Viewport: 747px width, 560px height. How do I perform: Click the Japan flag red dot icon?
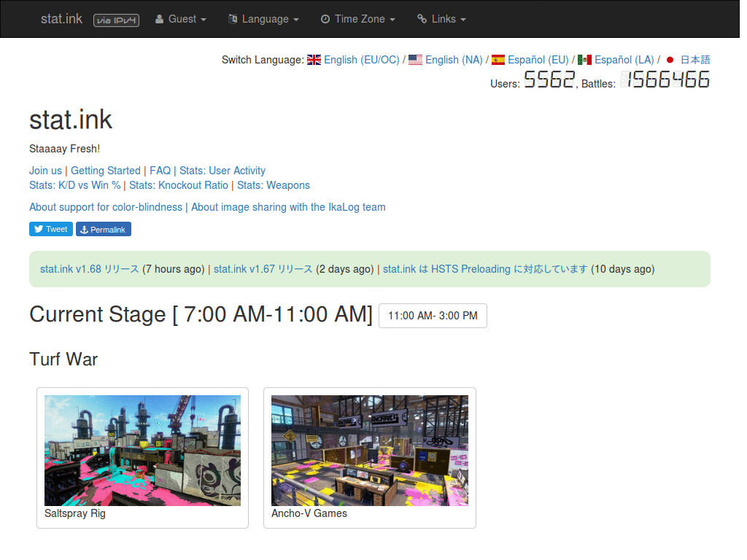click(x=670, y=60)
